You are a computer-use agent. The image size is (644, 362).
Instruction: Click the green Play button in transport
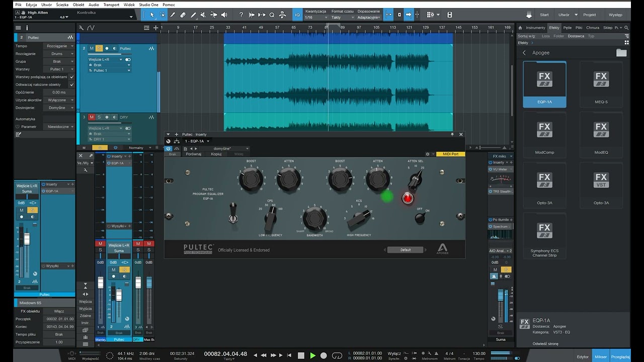[x=312, y=355]
